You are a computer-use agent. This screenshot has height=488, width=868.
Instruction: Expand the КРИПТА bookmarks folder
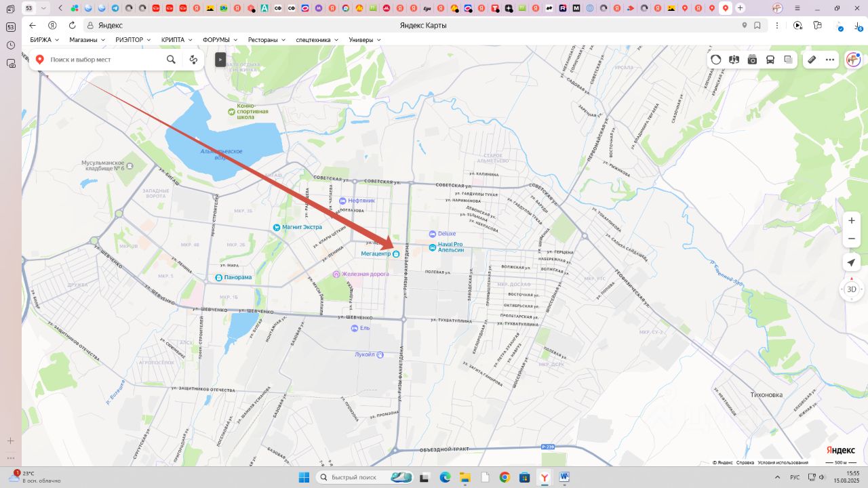pyautogui.click(x=176, y=40)
